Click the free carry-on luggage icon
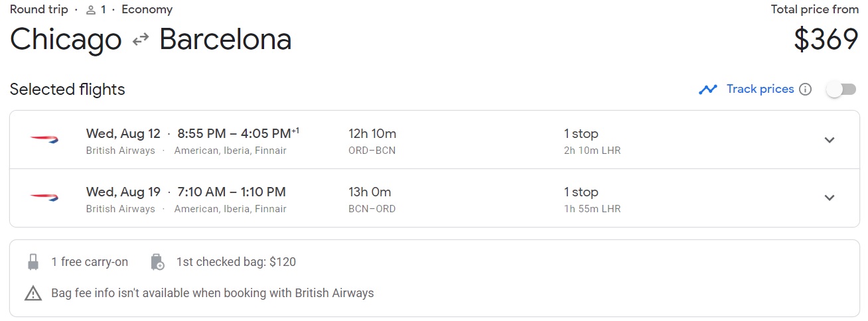868x321 pixels. coord(33,262)
